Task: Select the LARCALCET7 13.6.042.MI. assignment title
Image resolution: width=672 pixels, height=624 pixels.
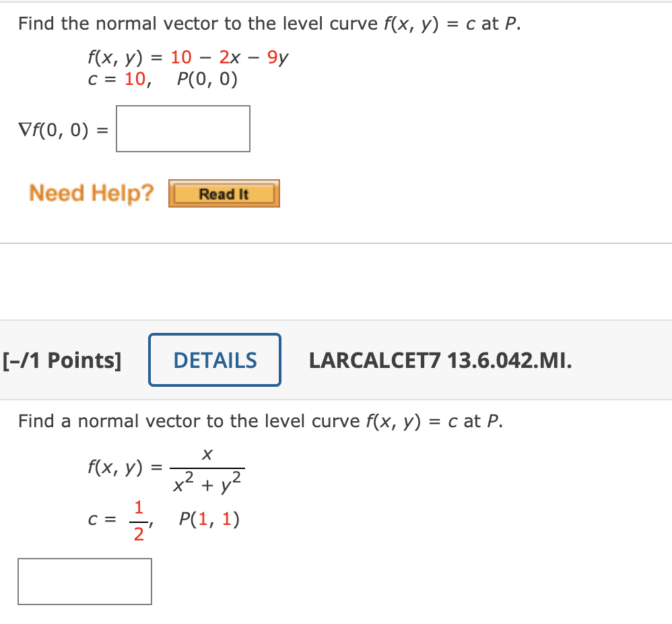Action: point(442,360)
